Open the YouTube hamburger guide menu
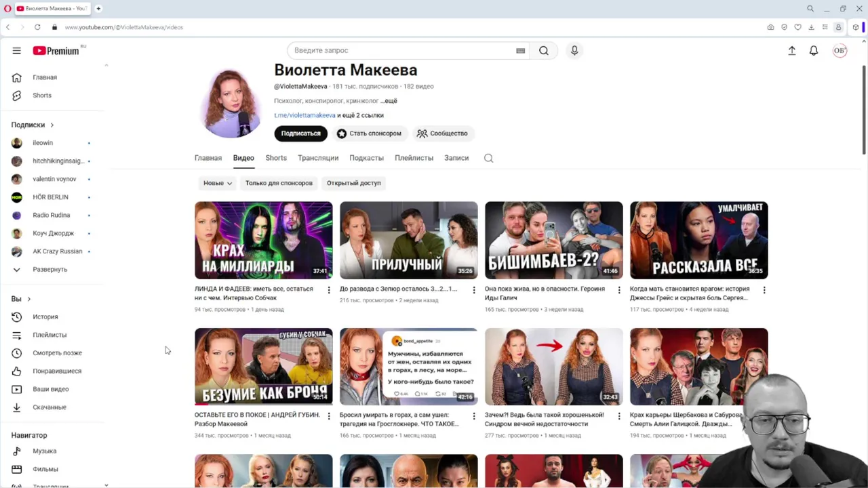The width and height of the screenshot is (868, 488). point(16,50)
